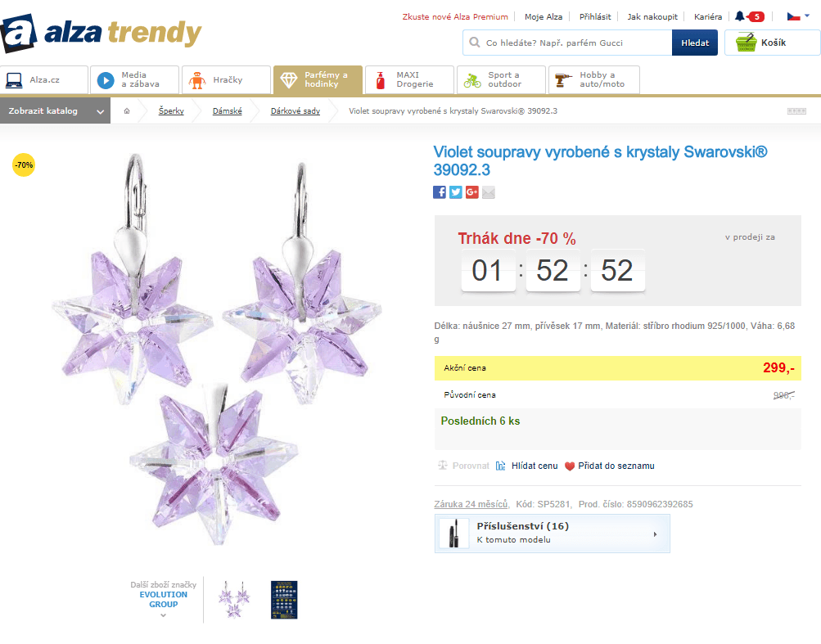This screenshot has height=644, width=821.
Task: Click the home icon in the breadcrumb
Action: point(126,110)
